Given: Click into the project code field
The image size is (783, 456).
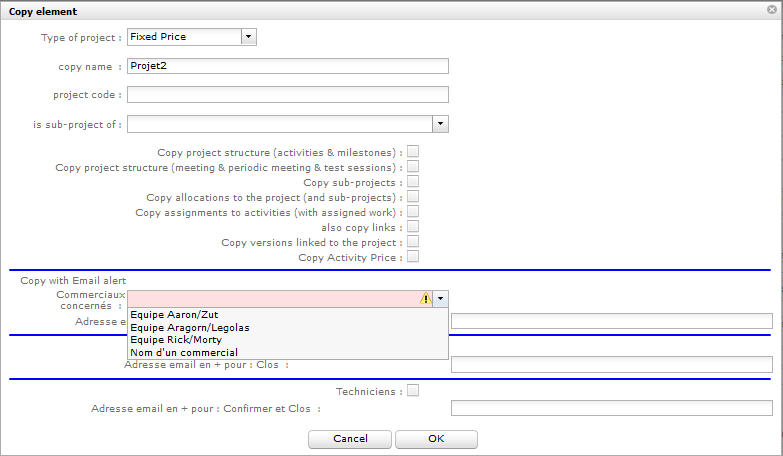Looking at the screenshot, I should (x=288, y=95).
